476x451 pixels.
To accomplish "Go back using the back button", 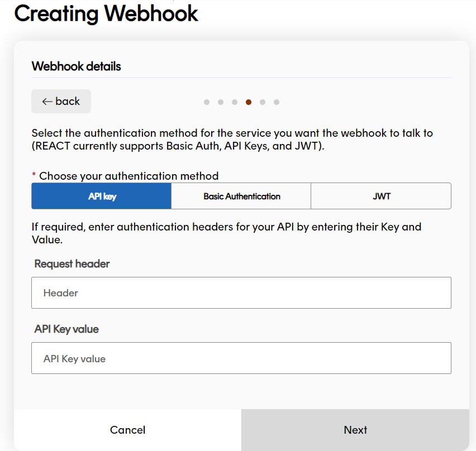I will 61,101.
